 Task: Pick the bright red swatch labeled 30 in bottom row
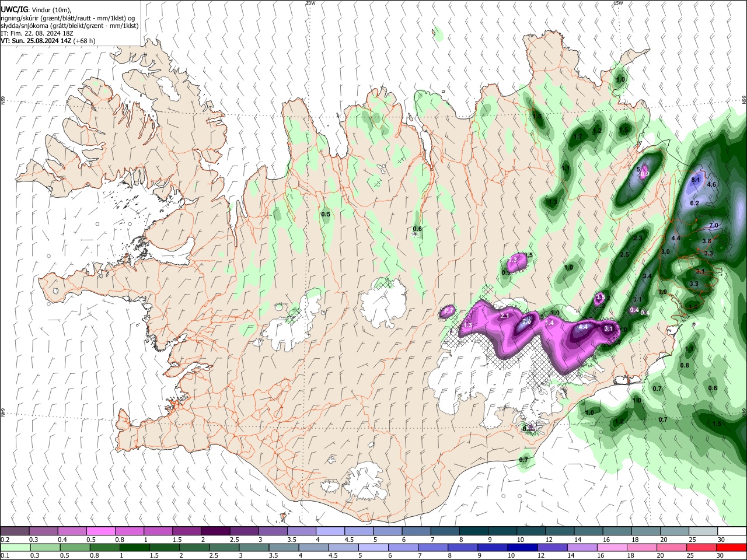[x=731, y=547]
